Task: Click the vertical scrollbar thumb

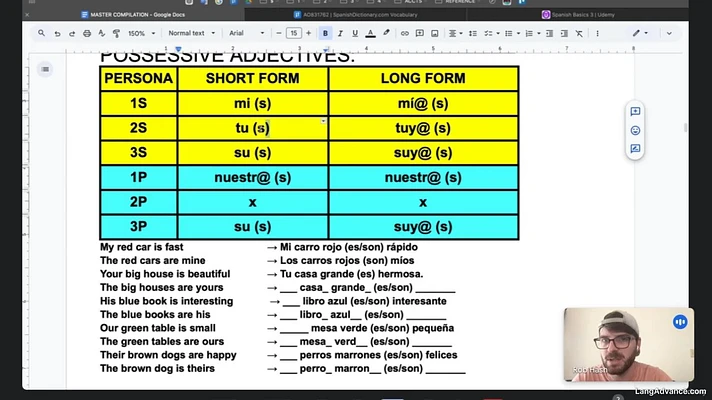Action: point(685,128)
